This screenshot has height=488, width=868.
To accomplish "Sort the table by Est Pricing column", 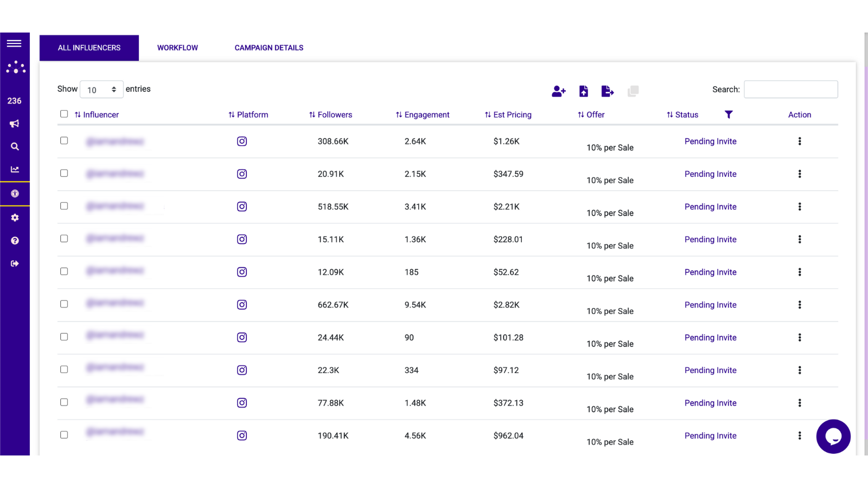I will click(x=508, y=114).
